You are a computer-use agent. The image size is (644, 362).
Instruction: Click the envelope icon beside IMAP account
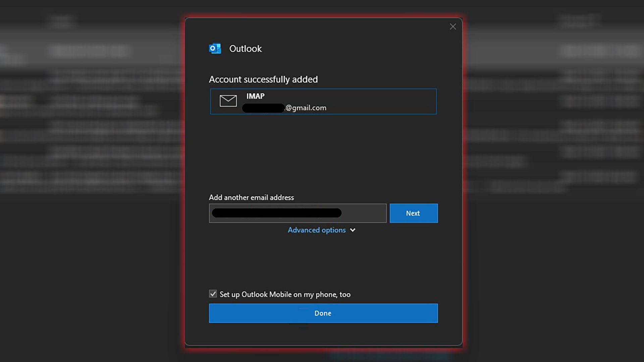tap(228, 101)
